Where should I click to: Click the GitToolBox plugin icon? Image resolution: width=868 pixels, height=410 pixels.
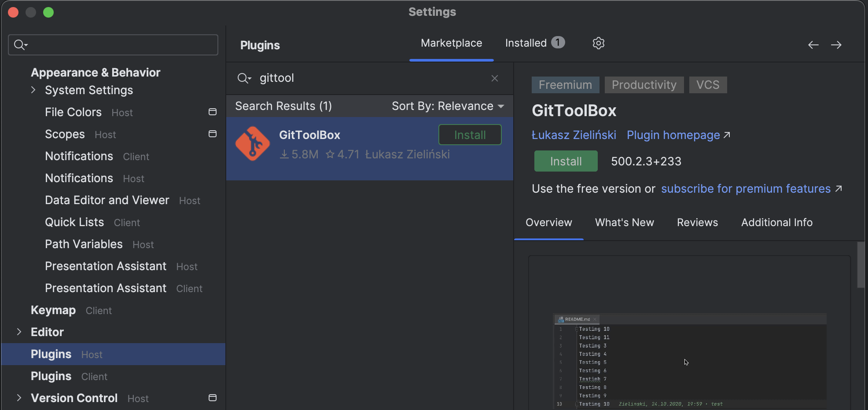coord(253,144)
